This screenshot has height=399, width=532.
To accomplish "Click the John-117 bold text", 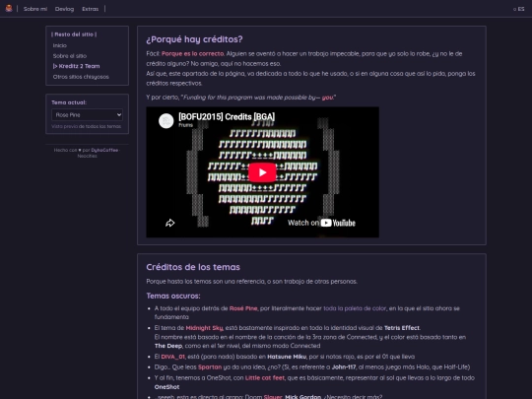I will tap(344, 367).
